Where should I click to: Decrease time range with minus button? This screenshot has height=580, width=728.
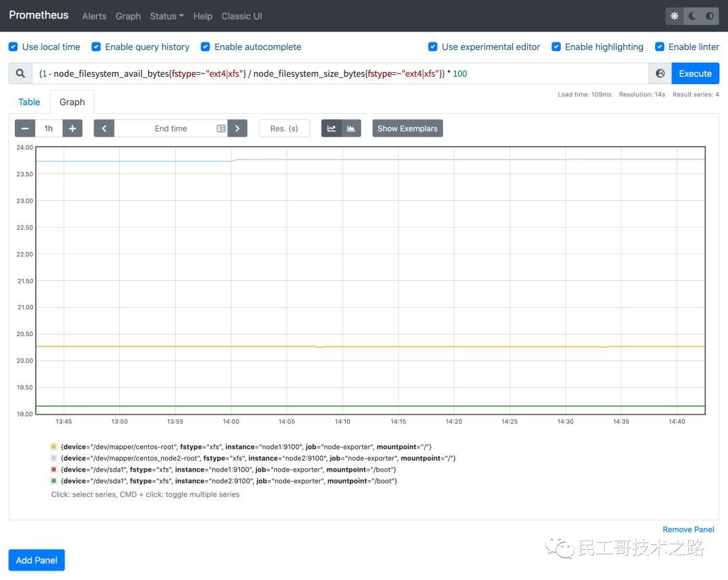click(x=25, y=129)
